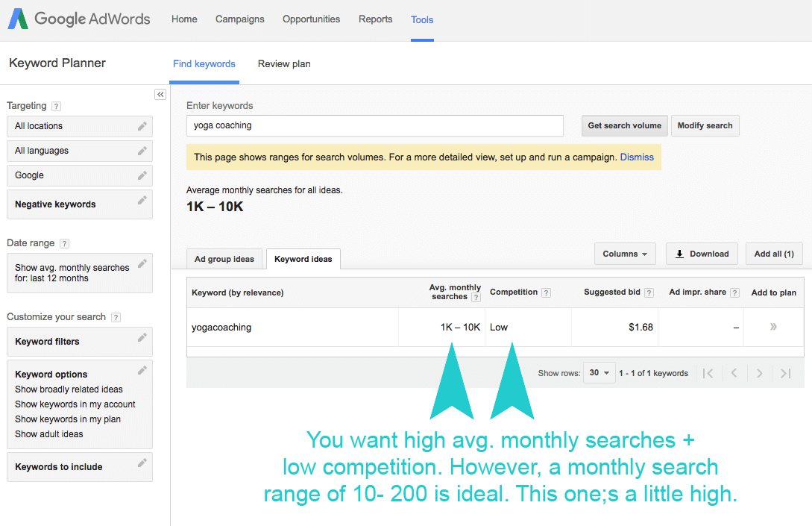
Task: Open the Show rows 30 dropdown
Action: tap(599, 372)
